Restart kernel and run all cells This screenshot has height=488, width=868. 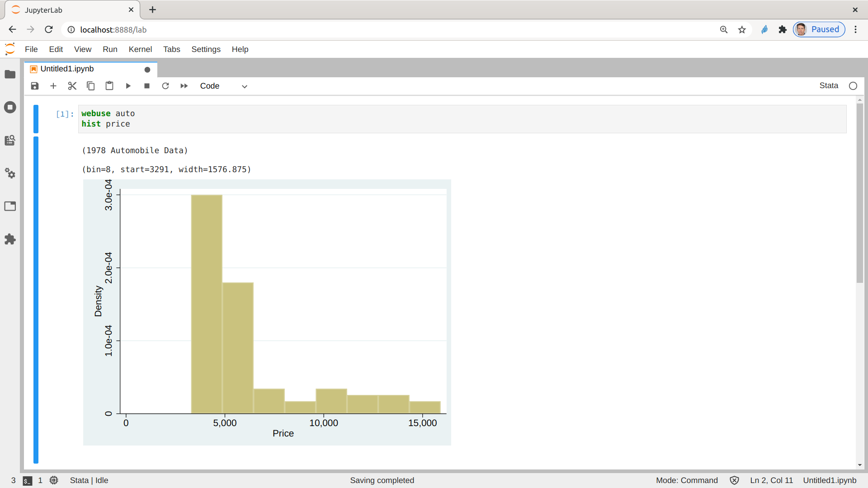click(184, 86)
